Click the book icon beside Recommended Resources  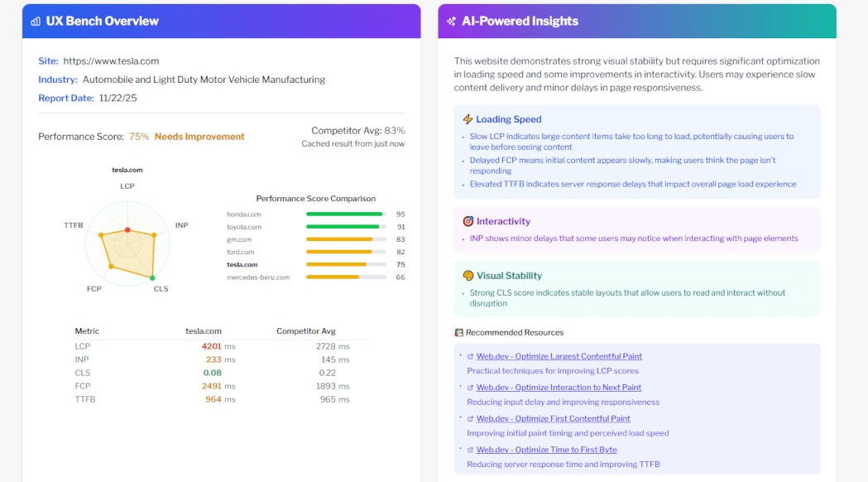[x=458, y=332]
